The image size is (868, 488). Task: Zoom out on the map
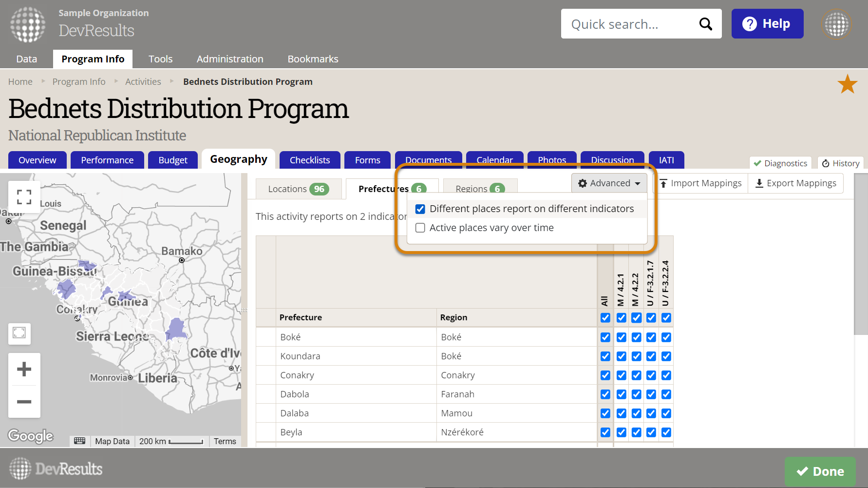[24, 402]
